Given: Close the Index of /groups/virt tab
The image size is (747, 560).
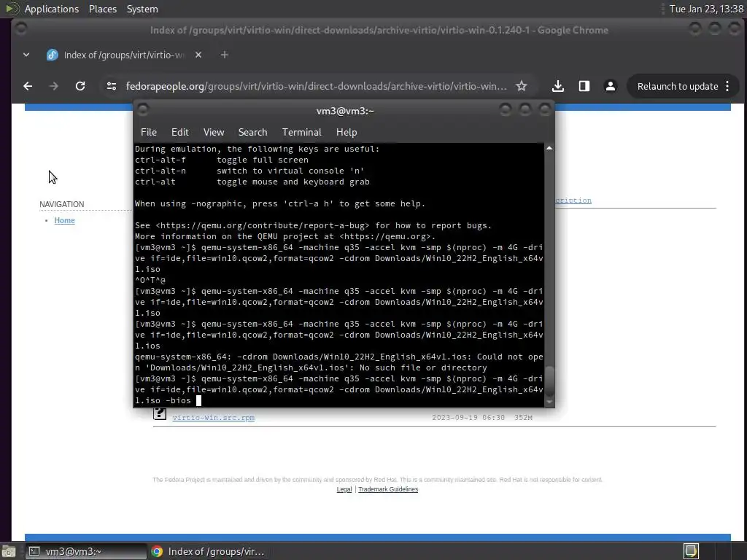Looking at the screenshot, I should point(198,55).
